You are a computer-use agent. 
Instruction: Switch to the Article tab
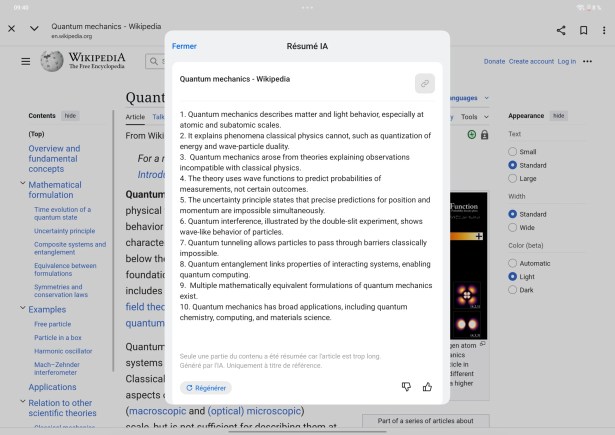[x=135, y=117]
